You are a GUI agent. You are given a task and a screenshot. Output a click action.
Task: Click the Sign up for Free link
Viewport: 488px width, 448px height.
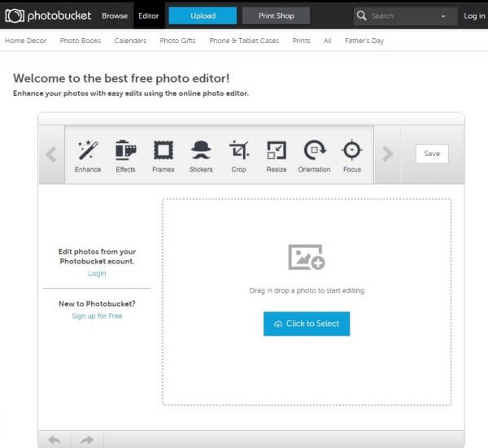coord(97,315)
